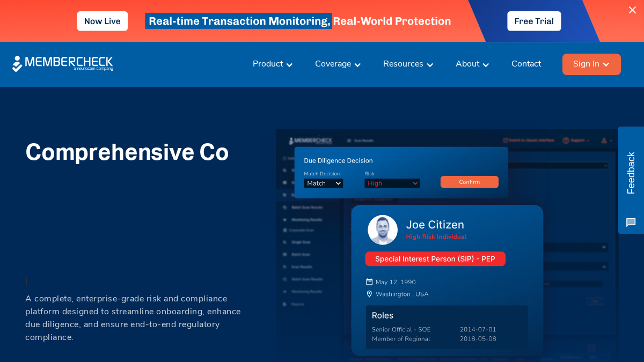Image resolution: width=644 pixels, height=362 pixels.
Task: Open the Risk dropdown showing High
Action: [x=392, y=183]
